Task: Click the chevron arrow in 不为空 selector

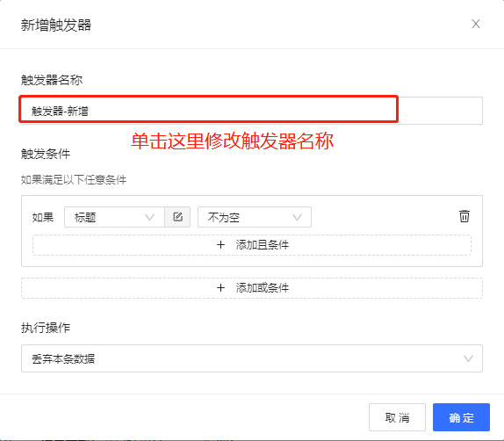Action: click(x=297, y=218)
